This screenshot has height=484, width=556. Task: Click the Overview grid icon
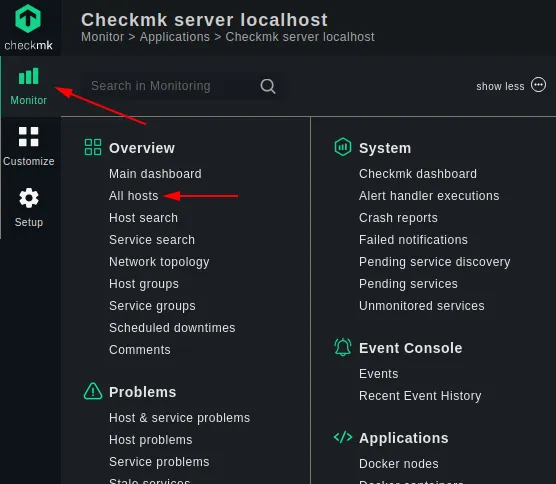93,147
